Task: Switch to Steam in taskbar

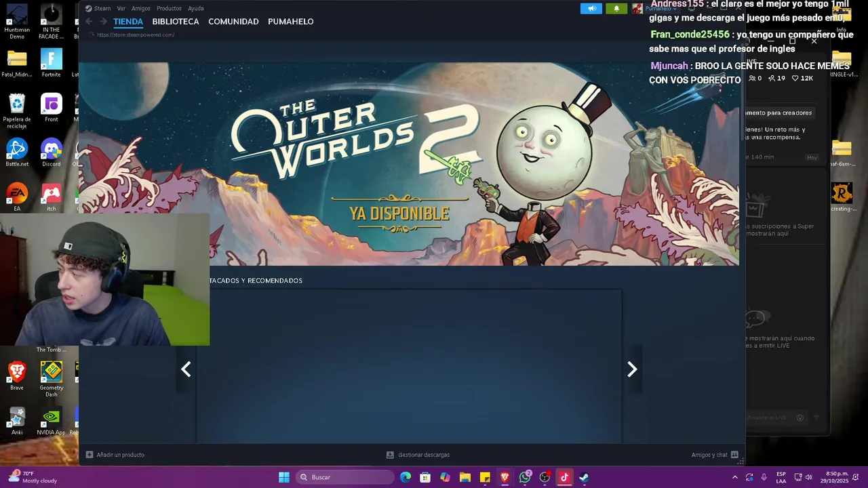Action: coord(584,477)
